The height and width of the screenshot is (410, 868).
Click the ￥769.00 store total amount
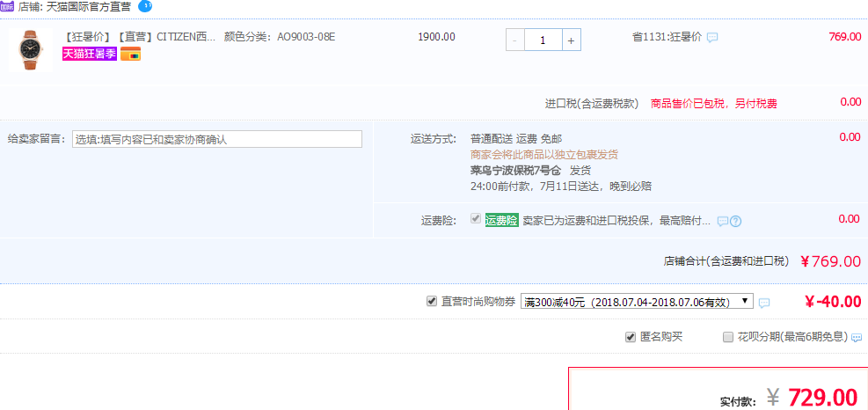click(x=830, y=261)
